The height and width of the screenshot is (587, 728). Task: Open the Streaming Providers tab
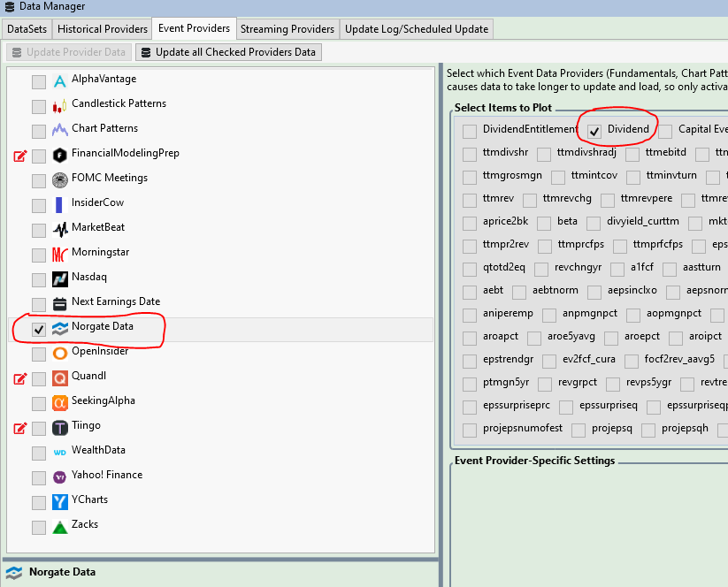(x=287, y=29)
